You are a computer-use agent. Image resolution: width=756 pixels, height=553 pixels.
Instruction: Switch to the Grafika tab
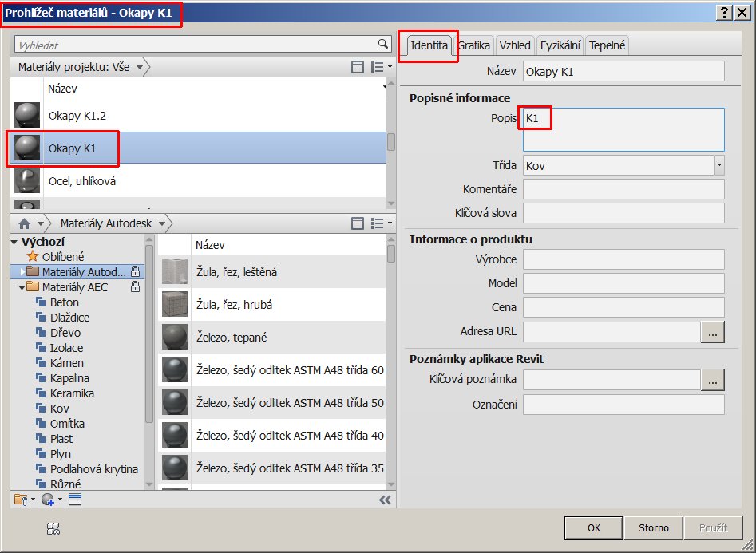click(x=473, y=45)
